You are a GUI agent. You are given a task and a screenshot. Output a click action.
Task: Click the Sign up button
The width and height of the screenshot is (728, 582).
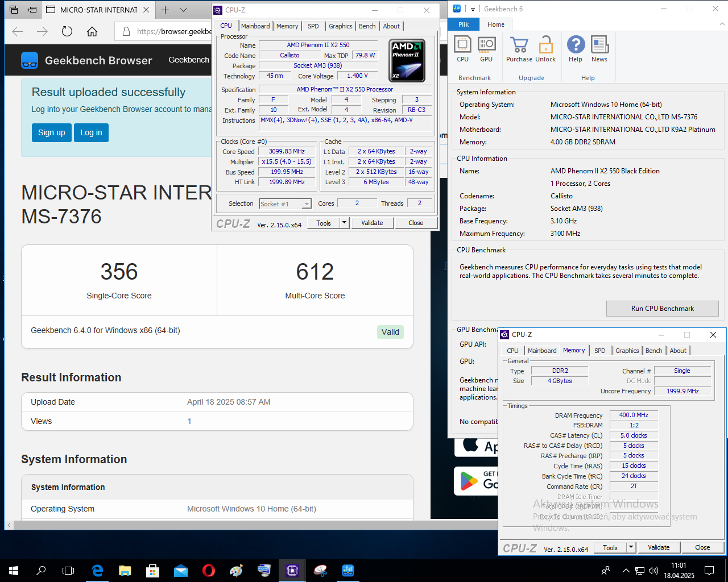pyautogui.click(x=52, y=132)
